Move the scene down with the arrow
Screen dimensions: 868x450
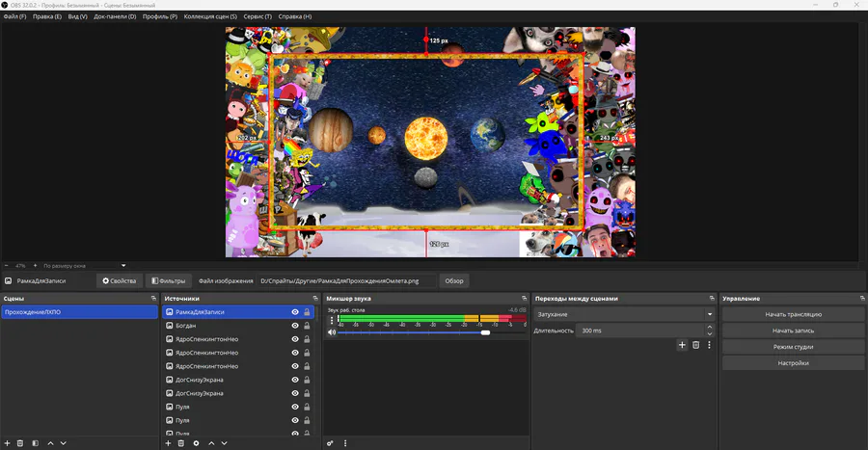pyautogui.click(x=63, y=443)
